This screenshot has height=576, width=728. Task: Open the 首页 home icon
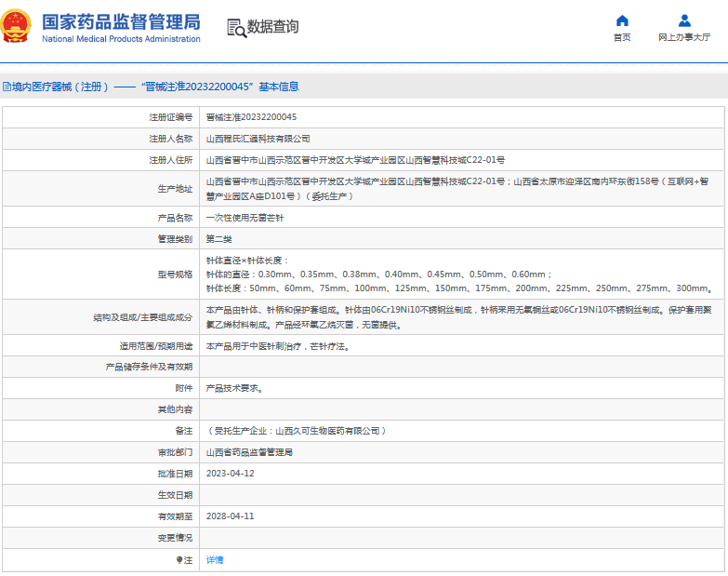tap(622, 20)
